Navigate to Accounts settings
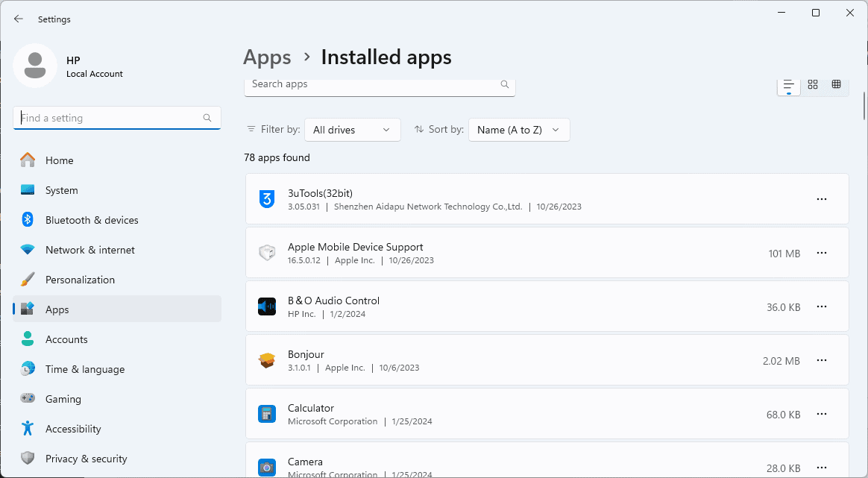 click(117, 339)
